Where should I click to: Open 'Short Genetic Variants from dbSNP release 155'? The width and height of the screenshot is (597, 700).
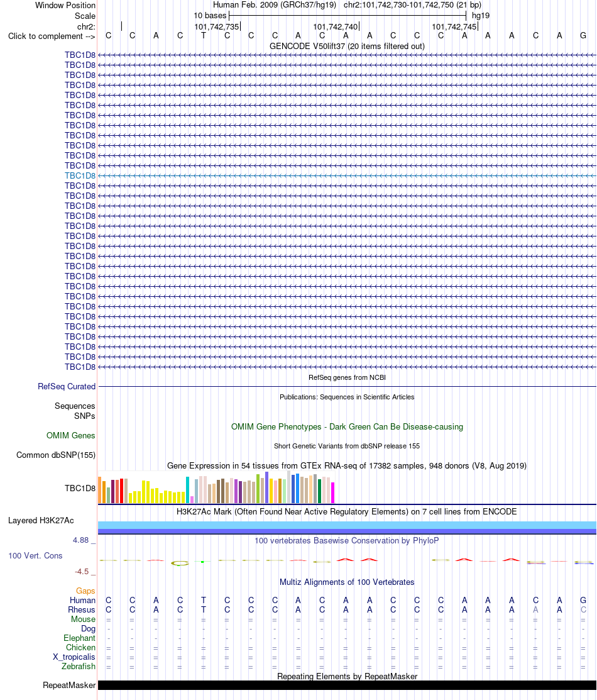(x=347, y=446)
